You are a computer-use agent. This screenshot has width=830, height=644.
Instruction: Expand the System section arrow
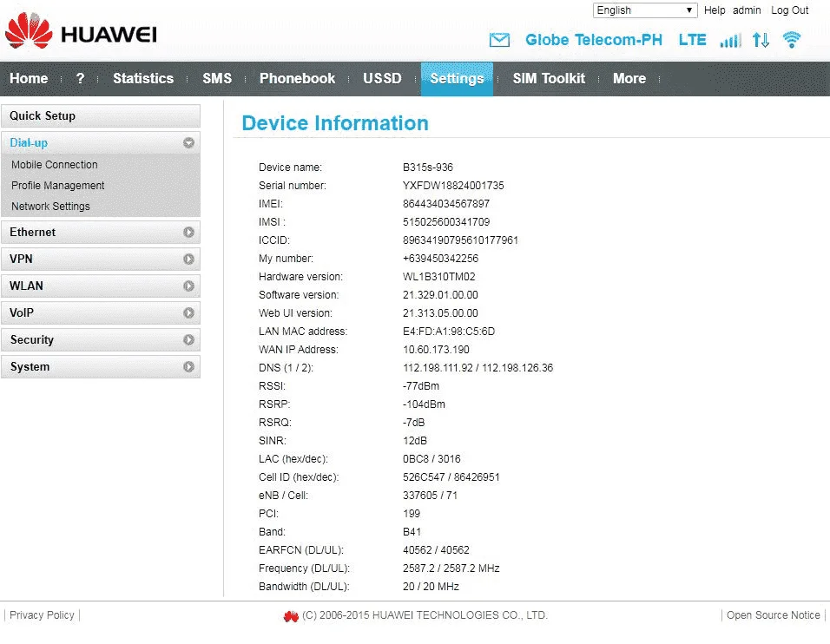pos(188,367)
